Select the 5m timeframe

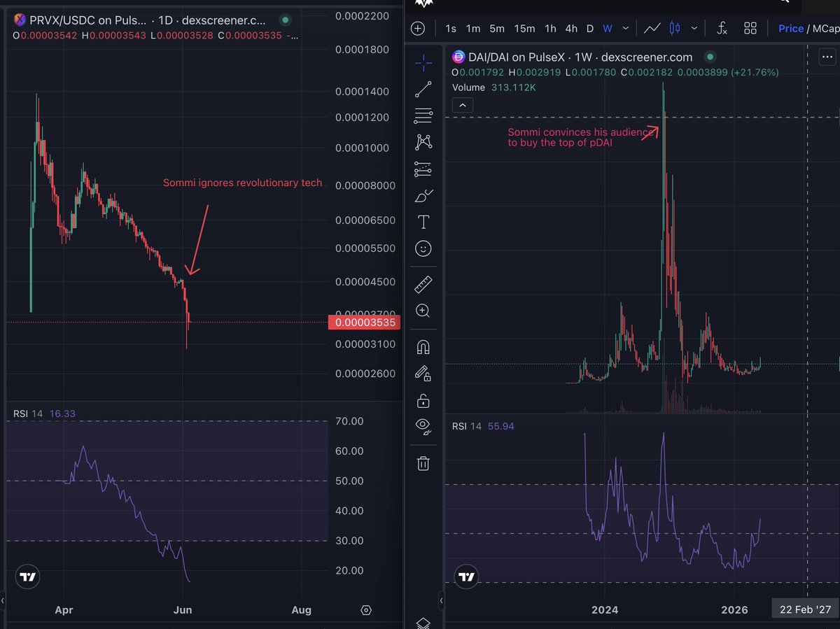(497, 29)
